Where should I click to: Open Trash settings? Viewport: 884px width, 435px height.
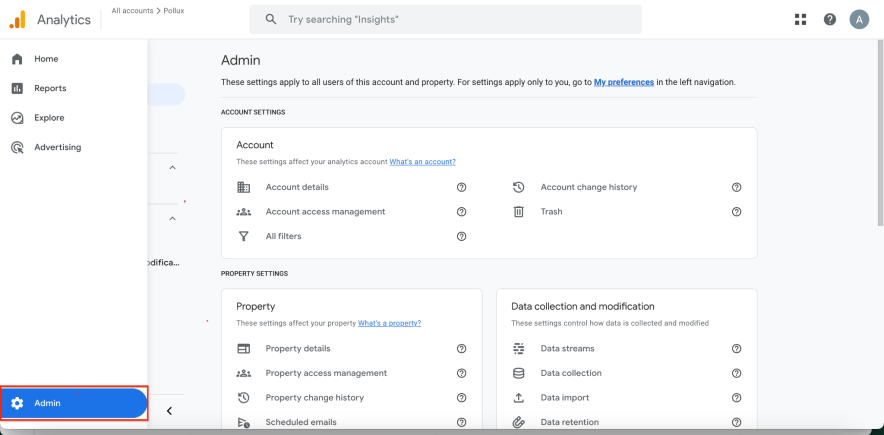click(x=551, y=212)
